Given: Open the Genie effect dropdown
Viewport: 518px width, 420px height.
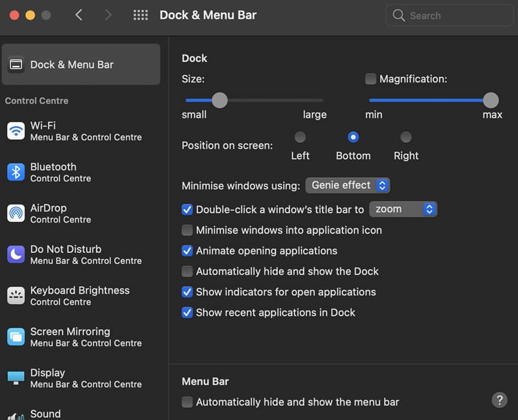Looking at the screenshot, I should pyautogui.click(x=348, y=185).
